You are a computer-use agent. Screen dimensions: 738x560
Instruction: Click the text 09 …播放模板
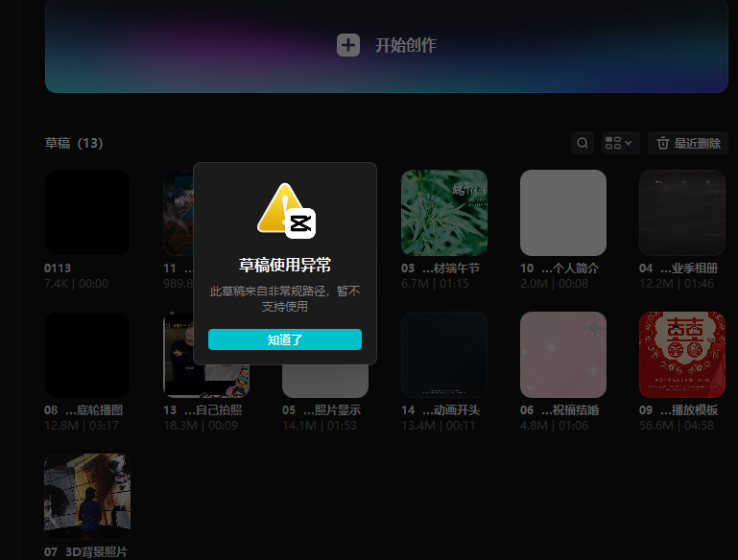(678, 410)
